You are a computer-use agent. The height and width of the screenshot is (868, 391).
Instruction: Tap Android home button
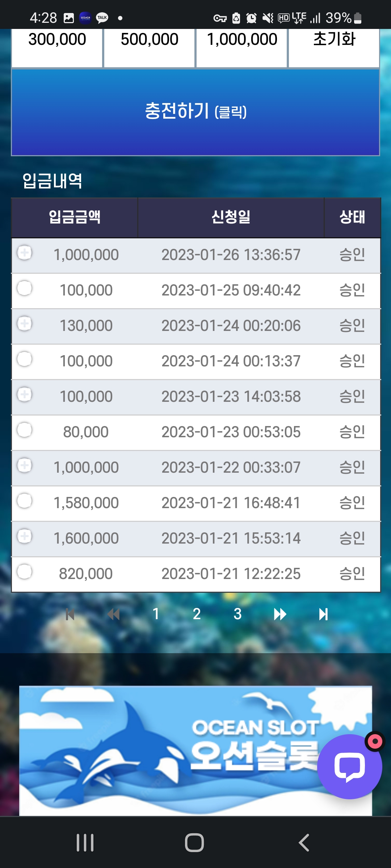[x=194, y=843]
